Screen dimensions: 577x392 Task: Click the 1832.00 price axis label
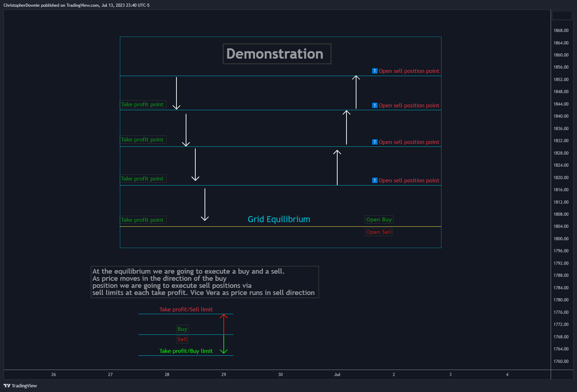561,141
